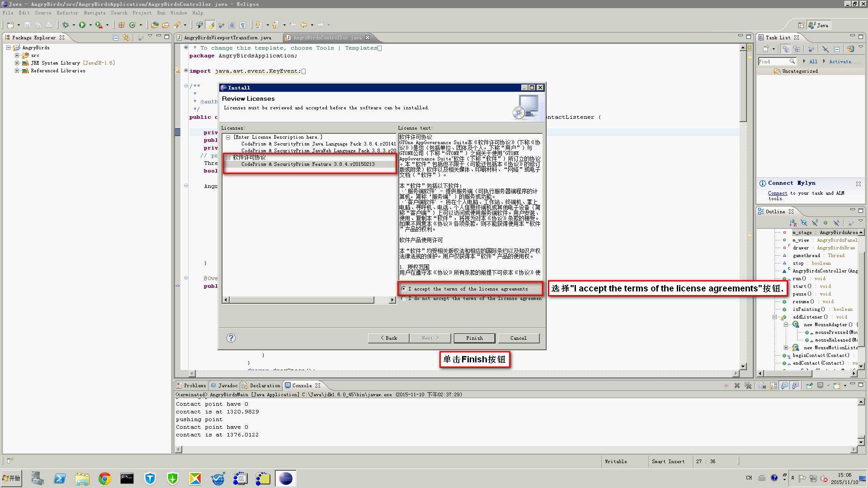
Task: Click the Open Task folder icon
Action: pos(165,25)
